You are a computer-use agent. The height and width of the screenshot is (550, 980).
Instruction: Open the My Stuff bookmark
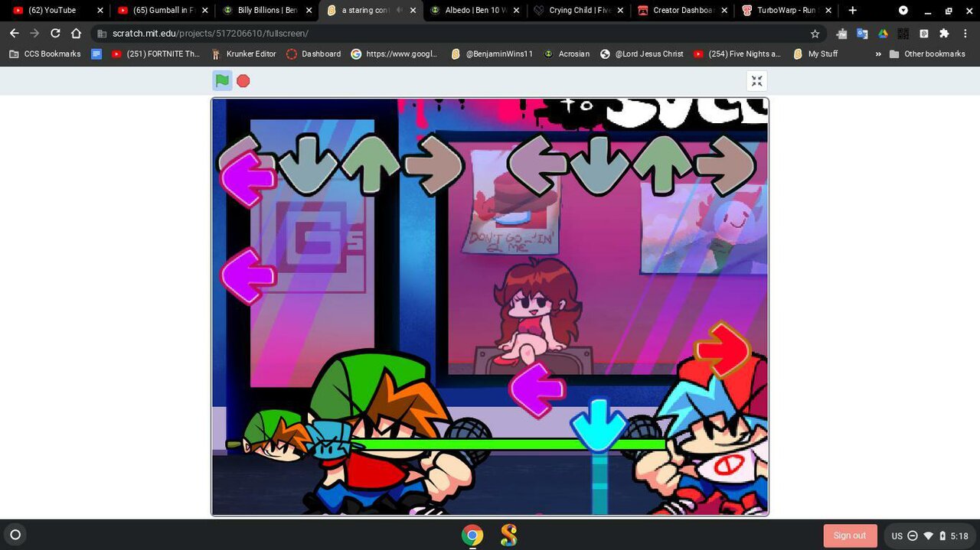click(x=815, y=54)
